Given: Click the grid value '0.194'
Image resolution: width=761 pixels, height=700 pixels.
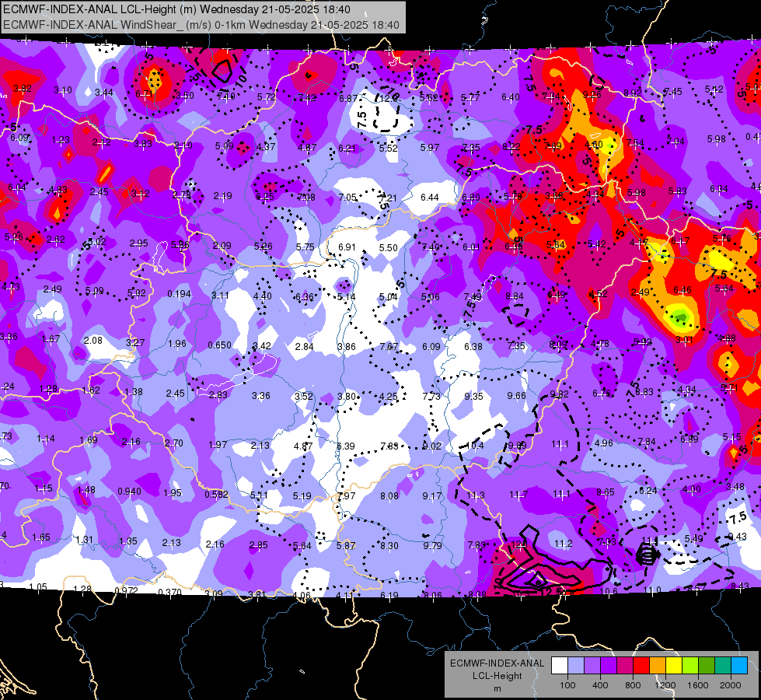Looking at the screenshot, I should point(179,294).
